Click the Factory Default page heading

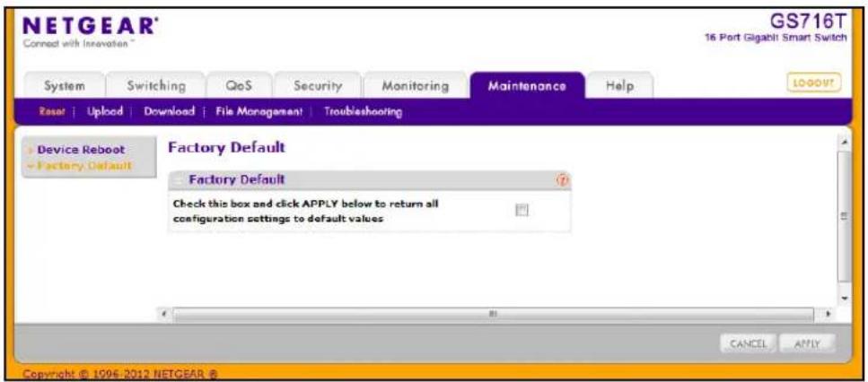(226, 147)
